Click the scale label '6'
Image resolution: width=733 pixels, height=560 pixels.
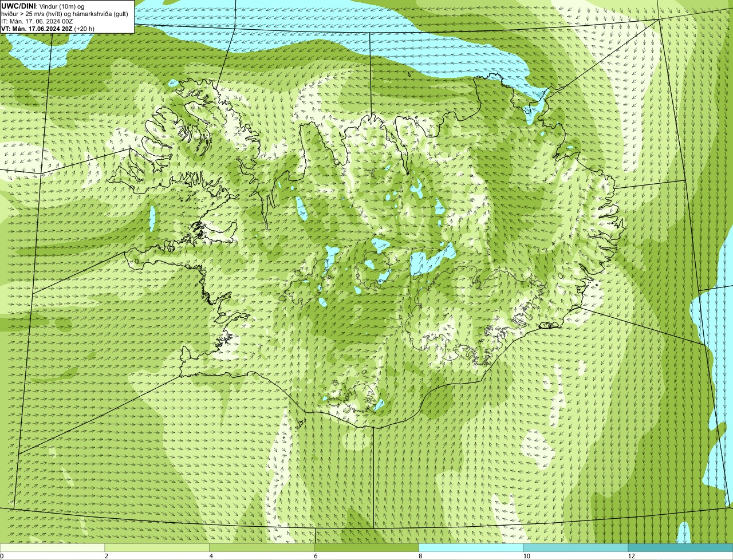(x=316, y=556)
